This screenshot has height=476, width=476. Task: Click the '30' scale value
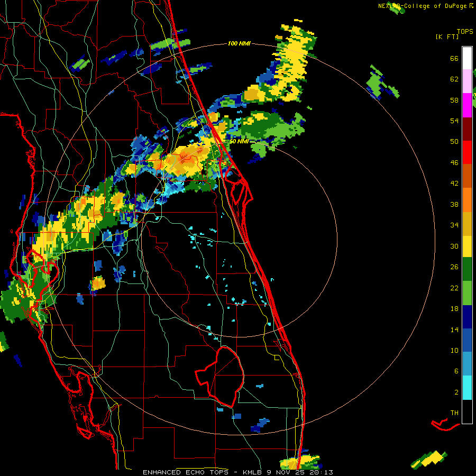pos(454,246)
